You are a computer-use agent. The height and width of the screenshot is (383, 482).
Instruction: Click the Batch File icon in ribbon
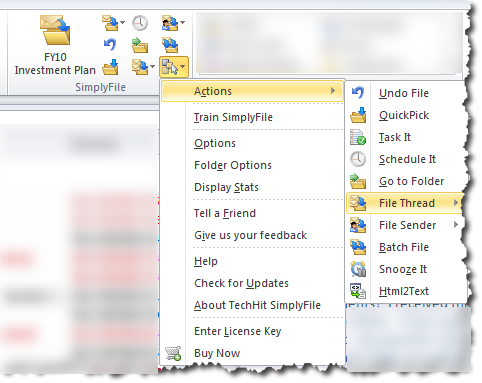pos(170,45)
